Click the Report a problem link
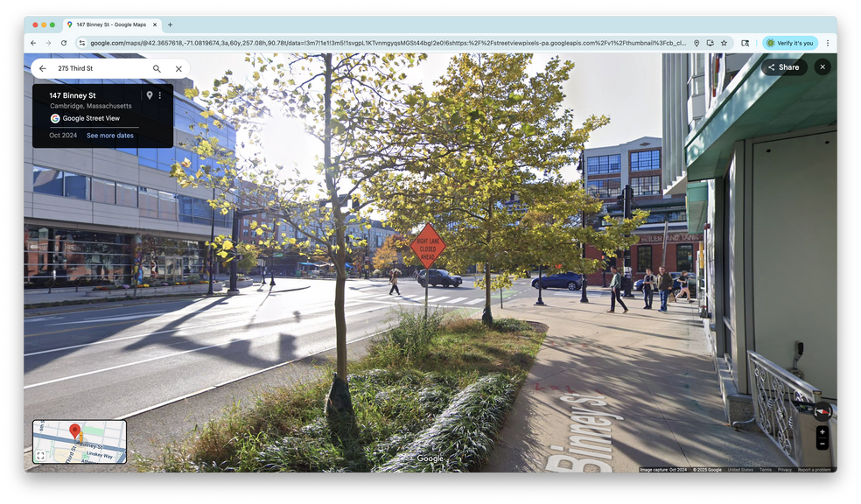Viewport: 861px width, 504px height. (815, 470)
